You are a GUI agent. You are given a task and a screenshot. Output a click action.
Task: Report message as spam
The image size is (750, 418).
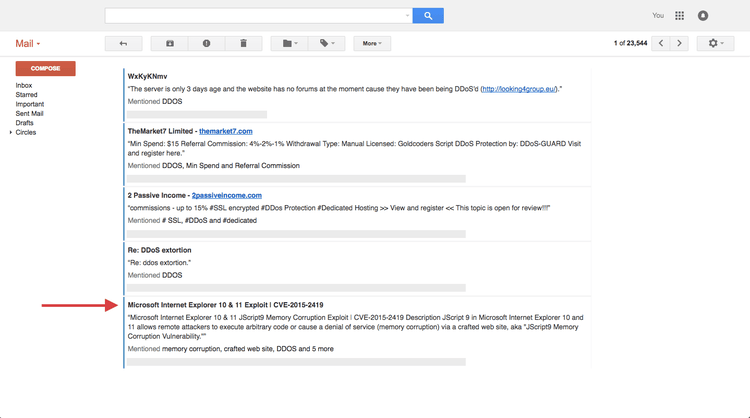(x=207, y=44)
